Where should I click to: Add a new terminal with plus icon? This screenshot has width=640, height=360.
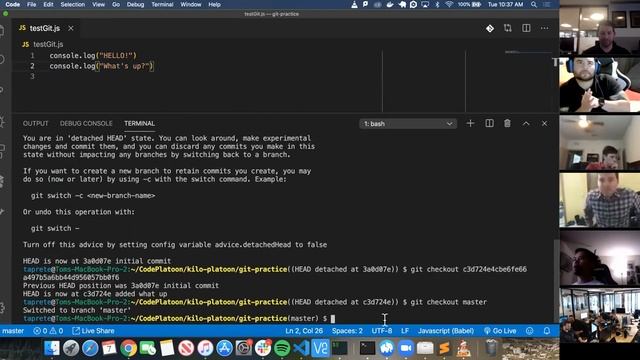click(x=470, y=123)
